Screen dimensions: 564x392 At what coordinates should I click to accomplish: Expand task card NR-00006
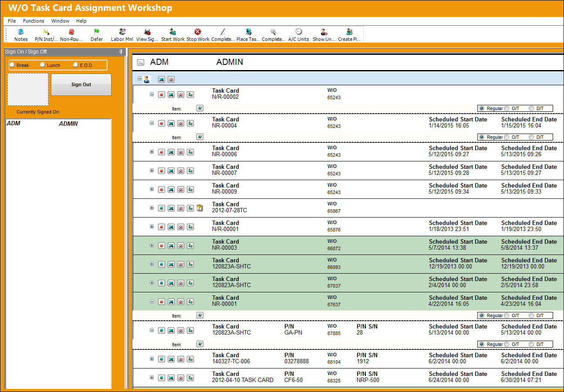tap(152, 151)
